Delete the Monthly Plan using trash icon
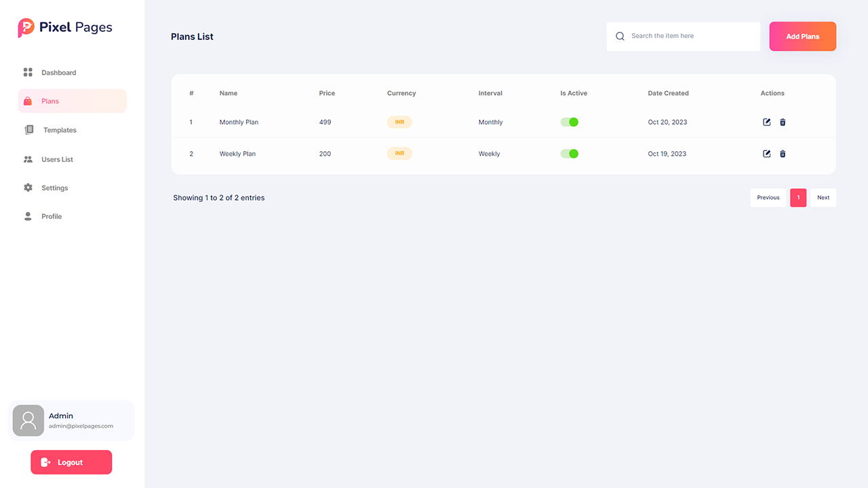This screenshot has width=868, height=488. 783,122
